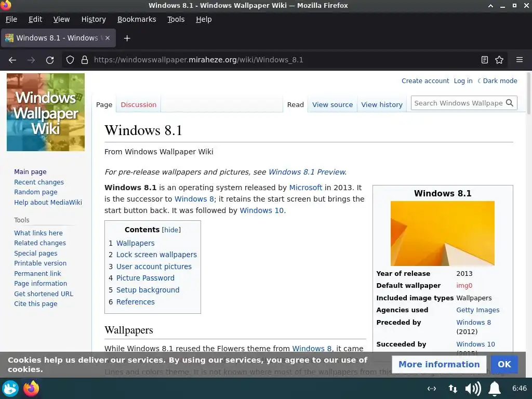Go to a Random page
The height and width of the screenshot is (399, 532).
pos(36,192)
